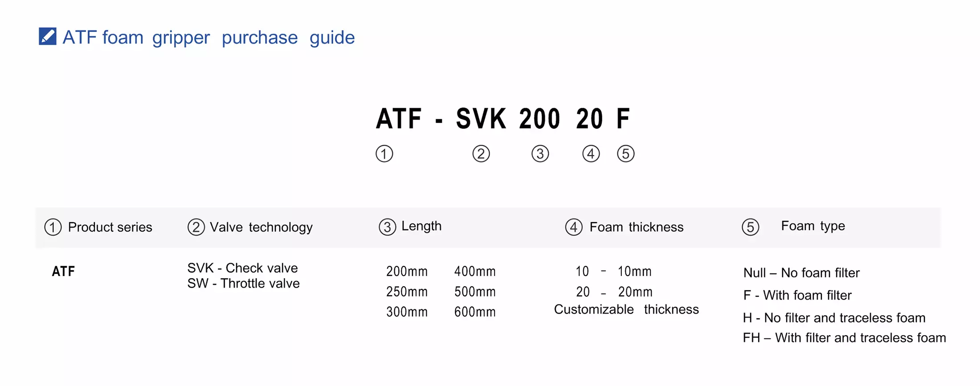The image size is (980, 386).
Task: Choose the F - With foam filter option
Action: 797,295
